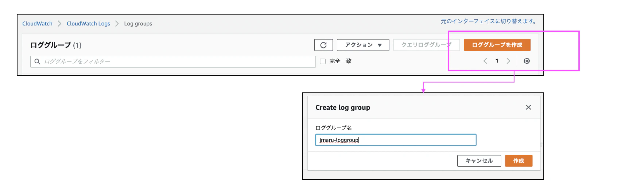This screenshot has width=644, height=195.
Task: Click the ロググループ名 input with jmaru-loggroup
Action: point(396,140)
